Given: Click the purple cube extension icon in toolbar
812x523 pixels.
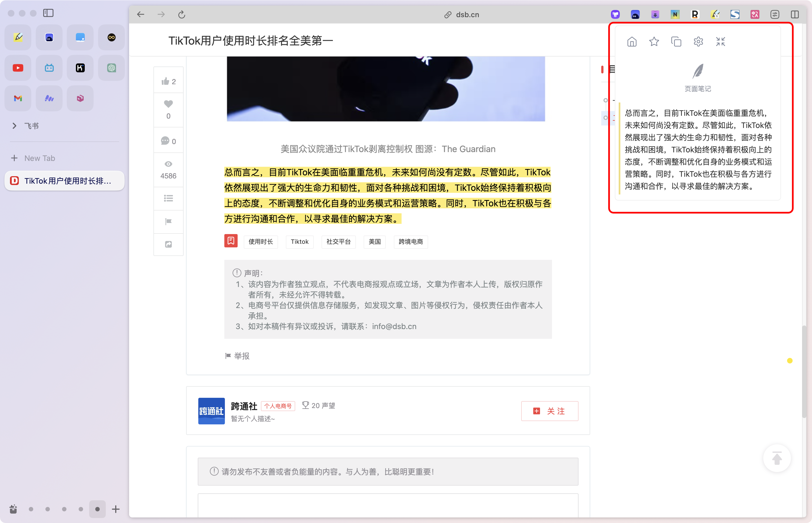Looking at the screenshot, I should (x=615, y=14).
